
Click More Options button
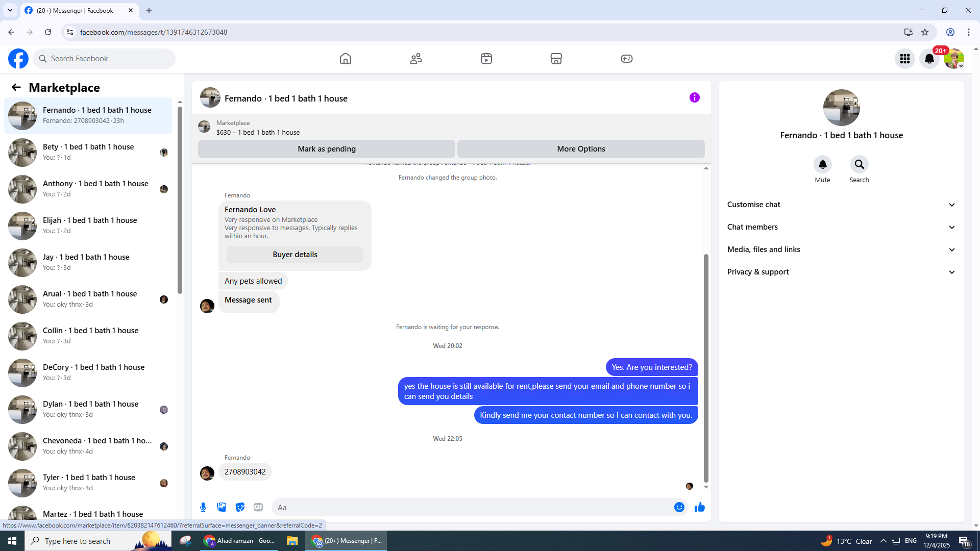[581, 149]
